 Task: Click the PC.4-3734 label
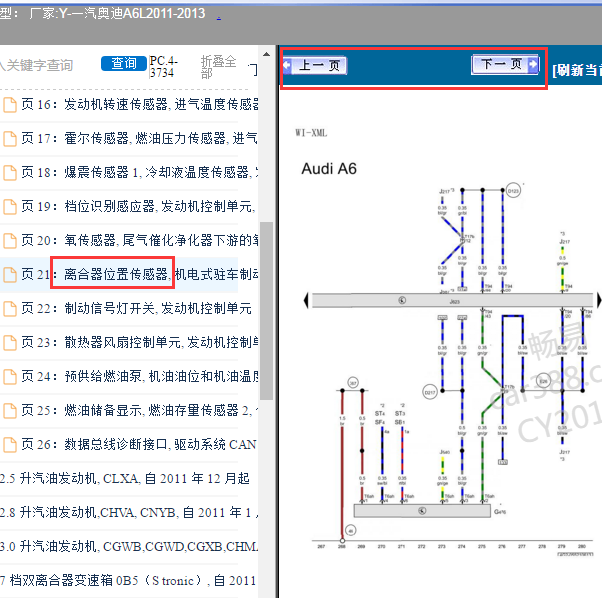click(164, 66)
